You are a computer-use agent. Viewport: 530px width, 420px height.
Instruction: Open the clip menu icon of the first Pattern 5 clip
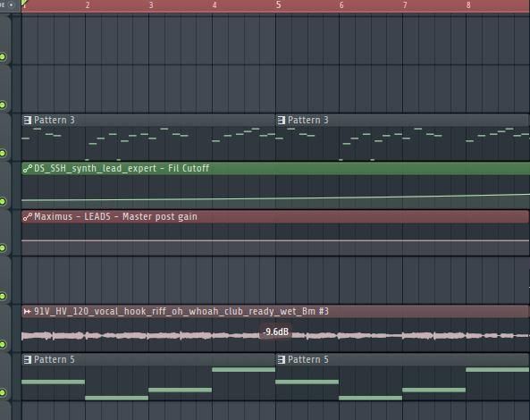[x=28, y=359]
